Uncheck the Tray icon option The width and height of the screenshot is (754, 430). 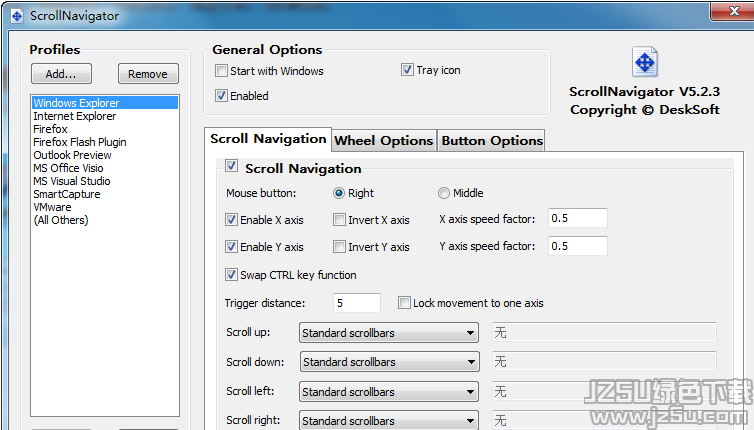pos(407,70)
